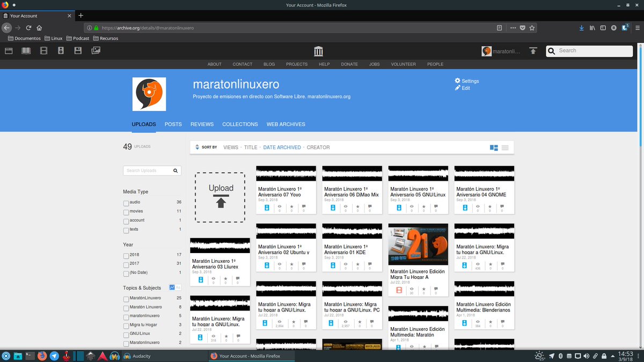Click the Settings gear icon on profile

(x=457, y=80)
